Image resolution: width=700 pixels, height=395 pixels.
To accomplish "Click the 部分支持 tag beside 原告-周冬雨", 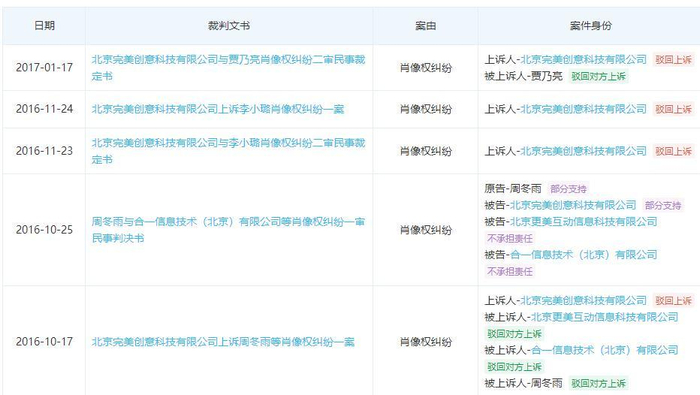I will pos(568,189).
